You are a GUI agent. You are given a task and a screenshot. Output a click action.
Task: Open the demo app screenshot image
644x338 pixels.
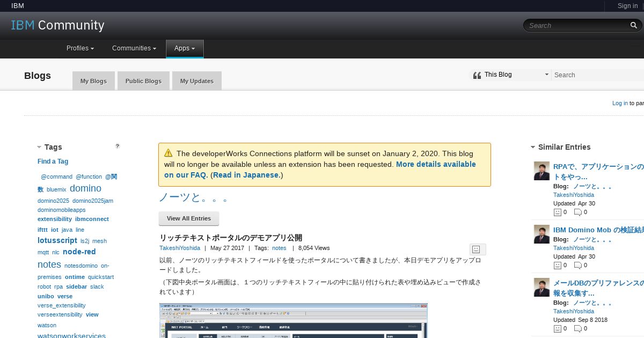click(x=294, y=320)
